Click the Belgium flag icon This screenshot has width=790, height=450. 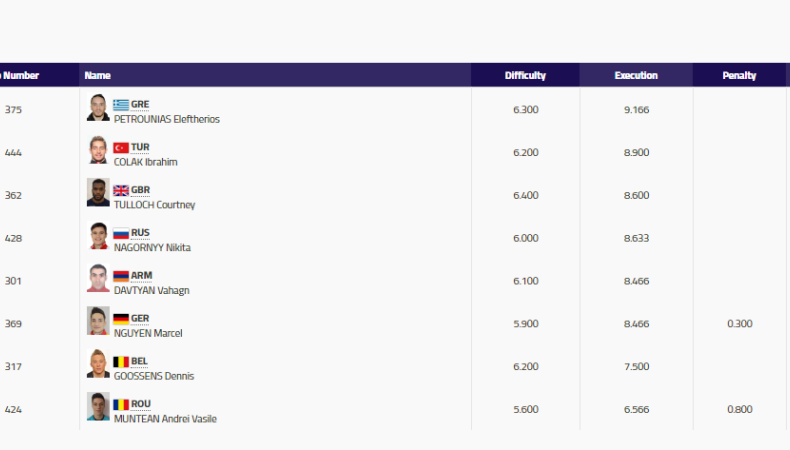tap(121, 362)
